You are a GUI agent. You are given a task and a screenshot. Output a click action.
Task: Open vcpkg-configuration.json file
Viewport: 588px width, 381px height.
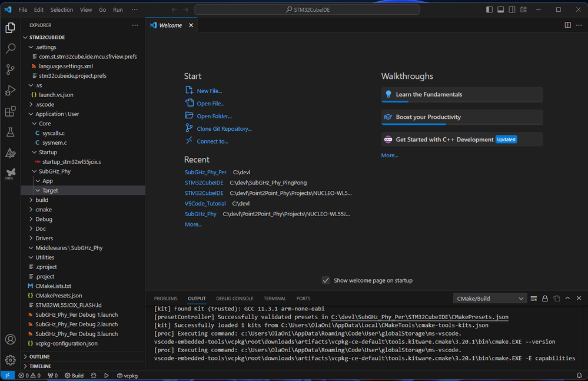click(67, 343)
